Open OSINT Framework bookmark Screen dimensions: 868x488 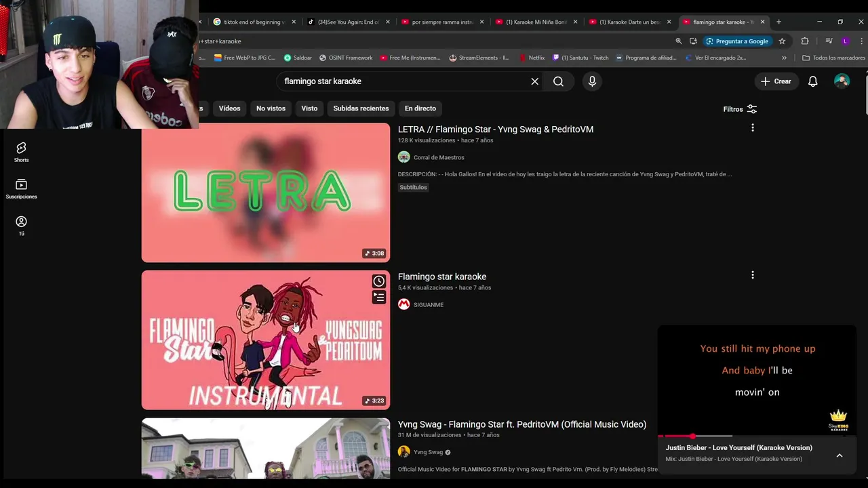coord(346,58)
